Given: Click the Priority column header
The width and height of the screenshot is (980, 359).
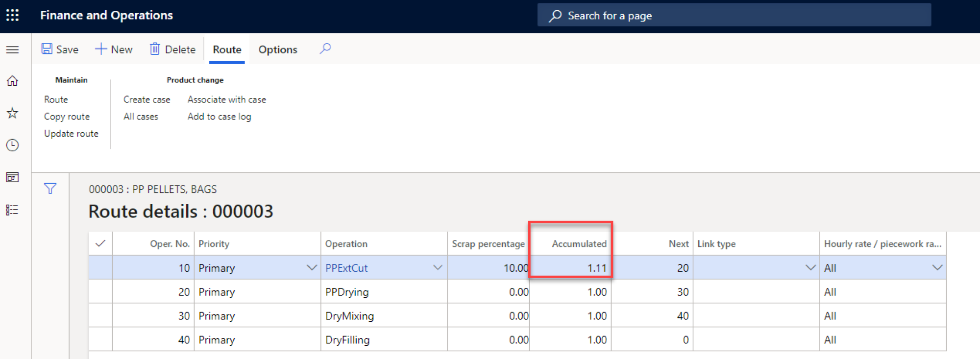Looking at the screenshot, I should pyautogui.click(x=257, y=243).
